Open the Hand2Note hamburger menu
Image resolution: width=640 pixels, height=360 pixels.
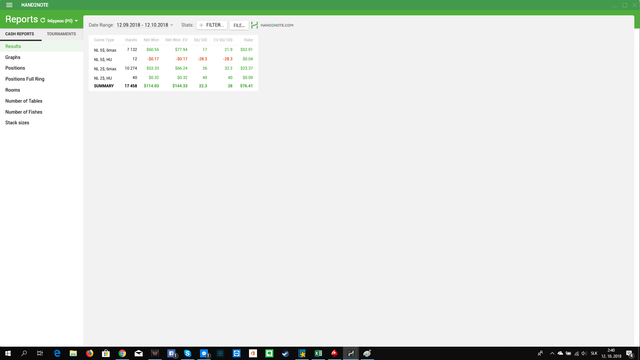9,5
